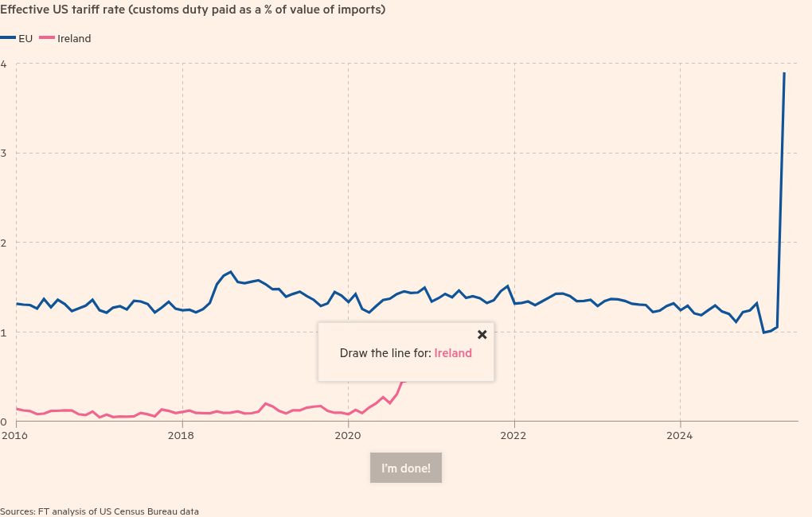
Task: Click the 2016 x-axis label
Action: coord(14,435)
